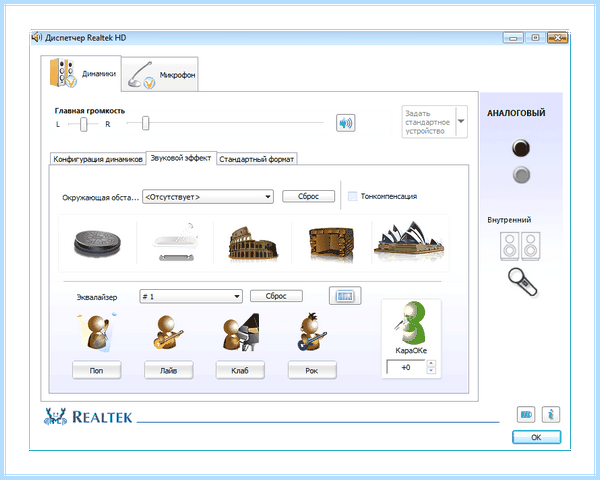Screen dimensions: 600x480
Task: Open the Конфигурация динамиков tab
Action: pos(98,159)
